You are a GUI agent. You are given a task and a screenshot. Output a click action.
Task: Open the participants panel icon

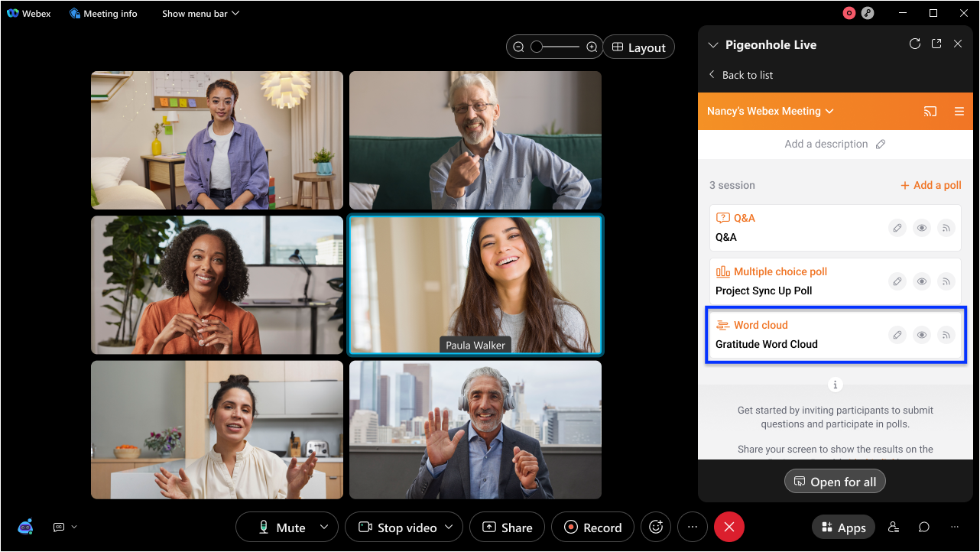coord(893,527)
